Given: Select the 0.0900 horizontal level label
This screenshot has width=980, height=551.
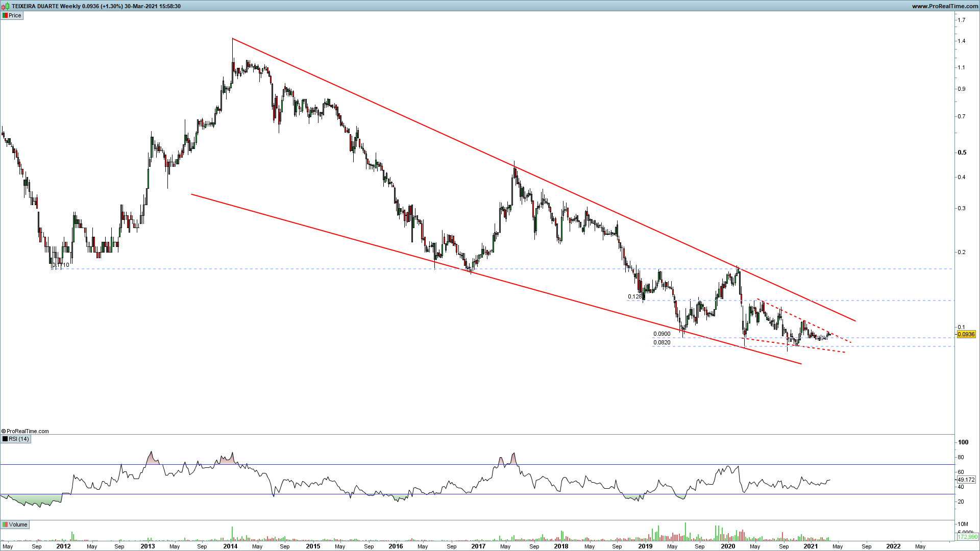Looking at the screenshot, I should click(662, 334).
